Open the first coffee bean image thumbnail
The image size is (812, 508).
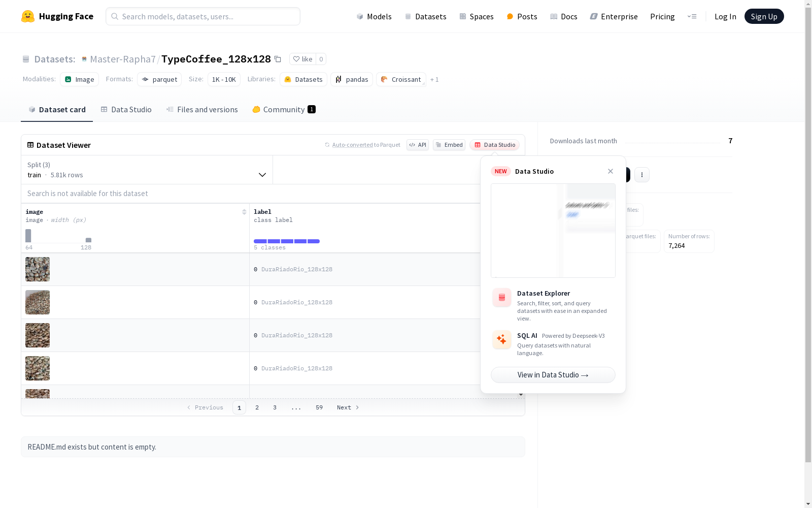pos(38,269)
